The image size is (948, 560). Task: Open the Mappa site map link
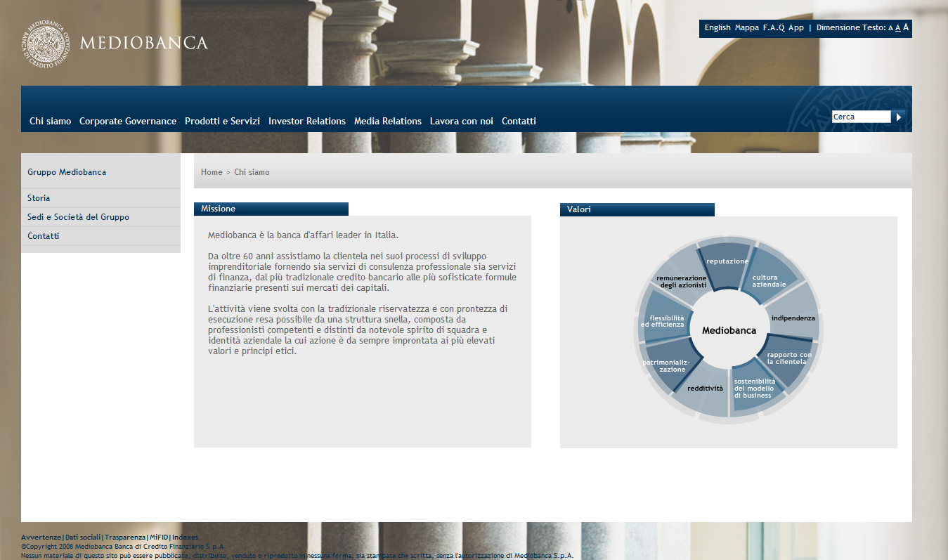pyautogui.click(x=746, y=28)
